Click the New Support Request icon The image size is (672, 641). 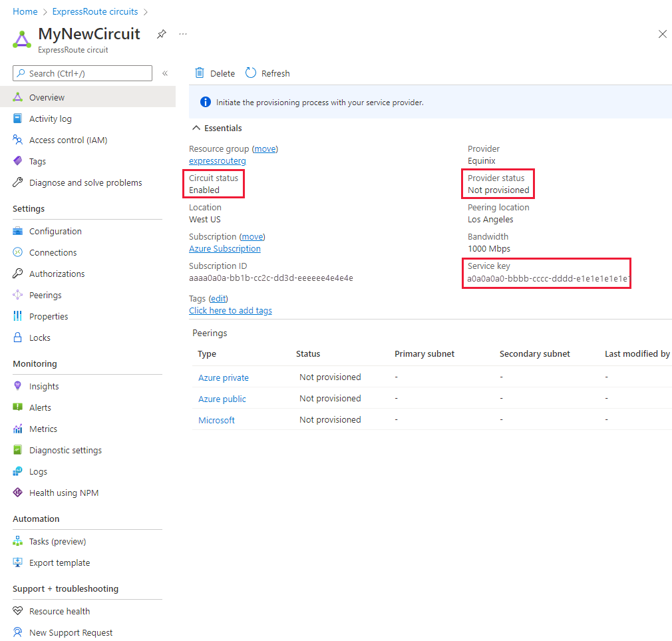tap(17, 632)
